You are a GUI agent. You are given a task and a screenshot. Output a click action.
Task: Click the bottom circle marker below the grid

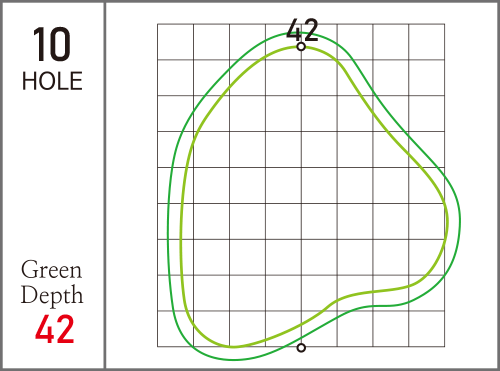click(x=301, y=348)
